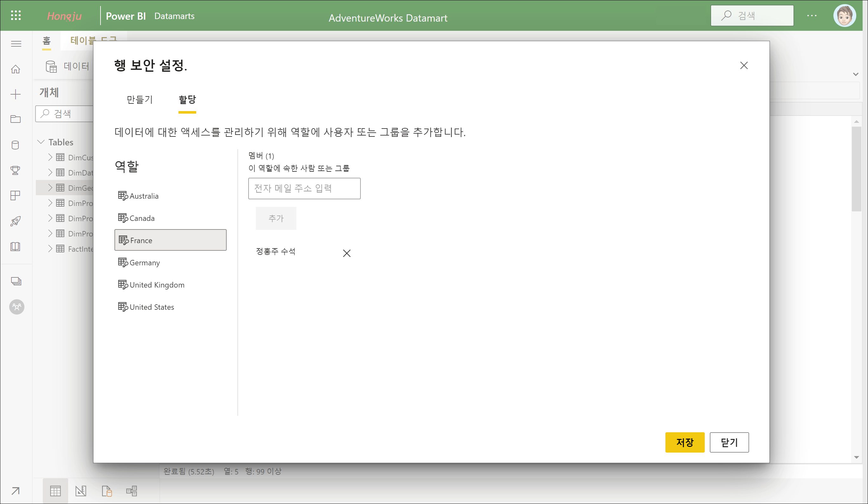Remove member 정홍주 수석 with X icon
The height and width of the screenshot is (504, 868).
coord(347,253)
